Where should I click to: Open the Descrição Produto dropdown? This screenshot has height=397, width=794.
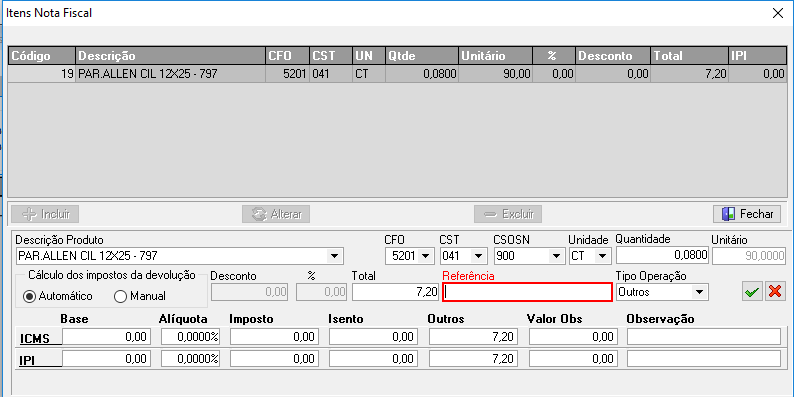coord(334,256)
